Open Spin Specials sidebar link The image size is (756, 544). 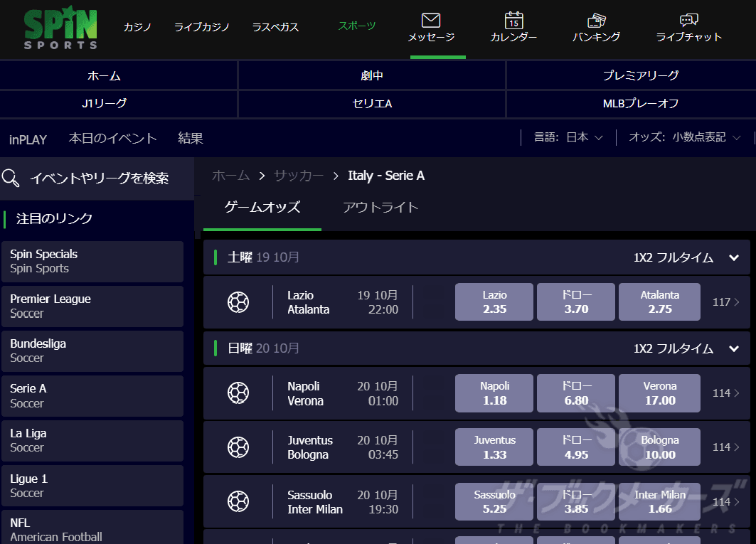(x=92, y=262)
